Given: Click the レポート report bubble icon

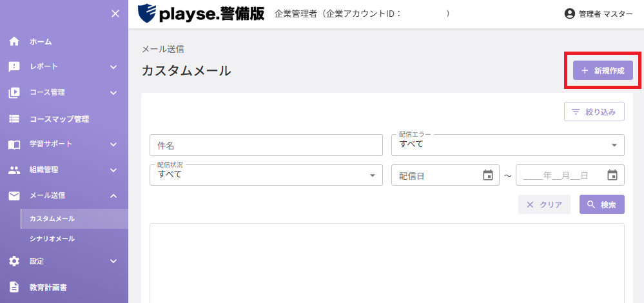Looking at the screenshot, I should [x=14, y=67].
